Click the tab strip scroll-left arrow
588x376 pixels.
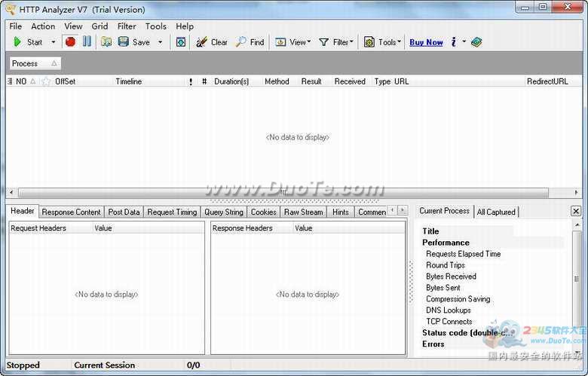pos(392,210)
